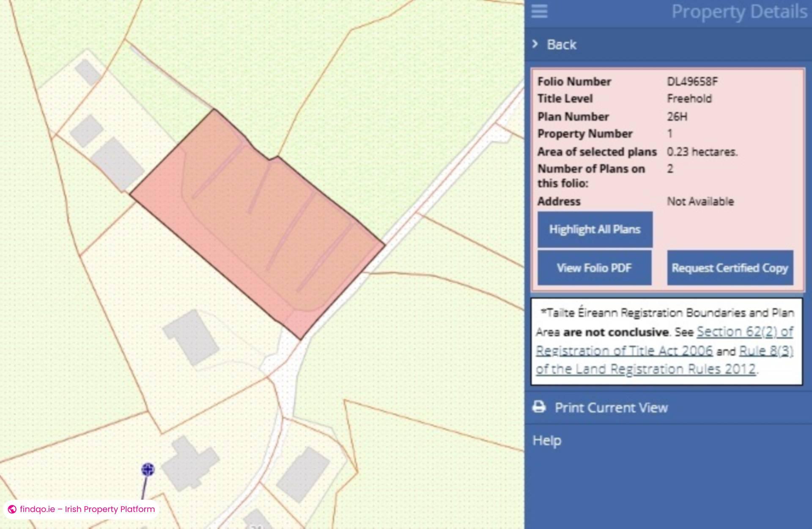Click View Folio PDF

(x=594, y=268)
